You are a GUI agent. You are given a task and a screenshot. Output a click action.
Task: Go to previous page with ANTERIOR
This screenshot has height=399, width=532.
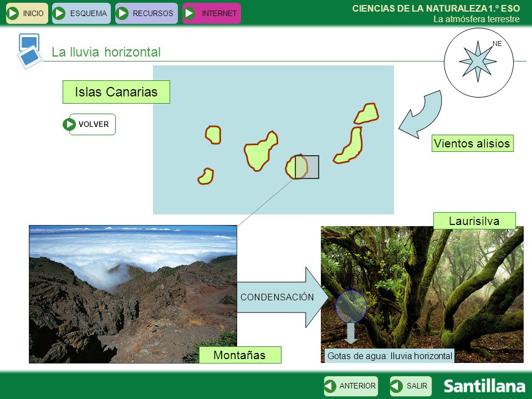click(351, 386)
